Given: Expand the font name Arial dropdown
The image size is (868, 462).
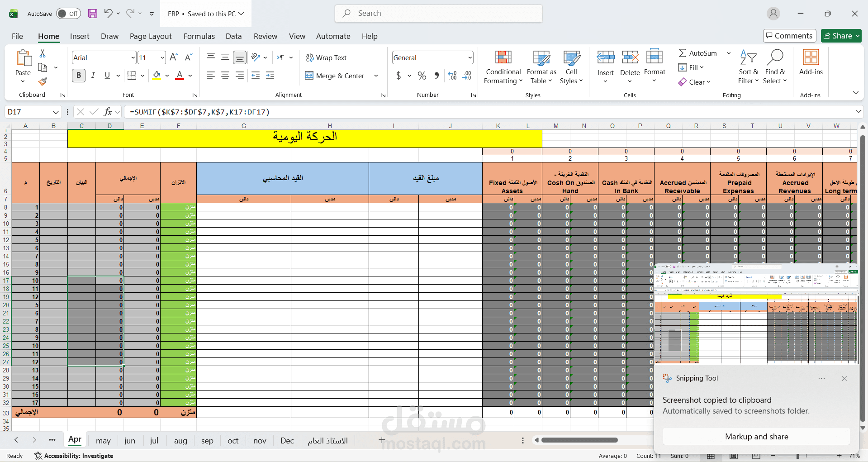Looking at the screenshot, I should click(x=133, y=57).
